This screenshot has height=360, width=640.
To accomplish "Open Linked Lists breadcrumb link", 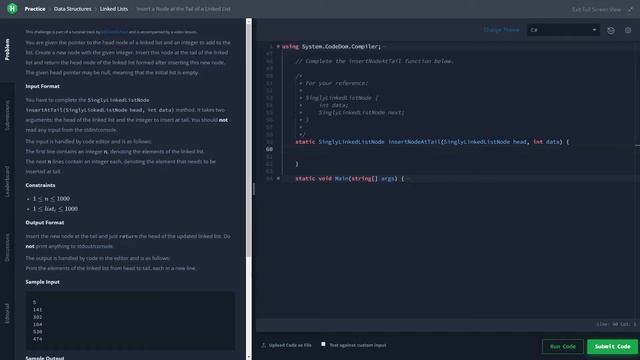I will [x=114, y=9].
